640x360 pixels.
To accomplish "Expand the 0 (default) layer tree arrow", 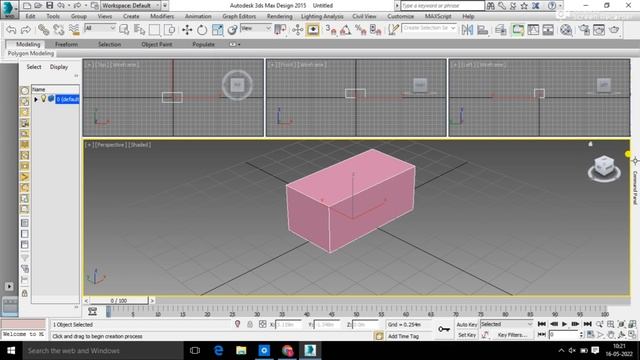I will point(36,99).
